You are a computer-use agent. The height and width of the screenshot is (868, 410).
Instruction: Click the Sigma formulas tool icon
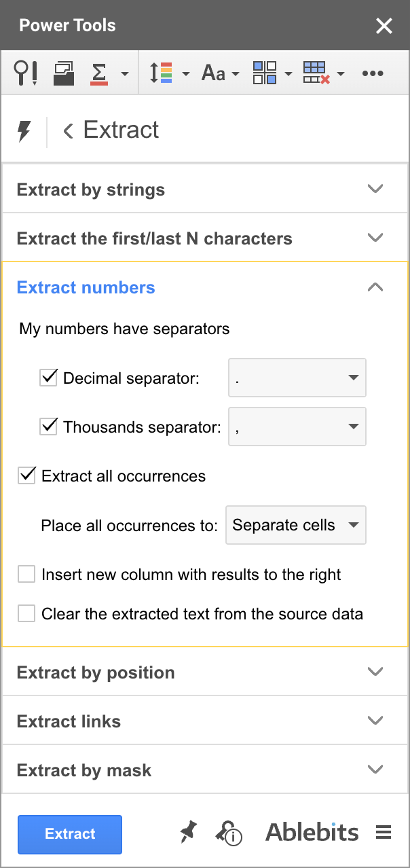pyautogui.click(x=100, y=73)
